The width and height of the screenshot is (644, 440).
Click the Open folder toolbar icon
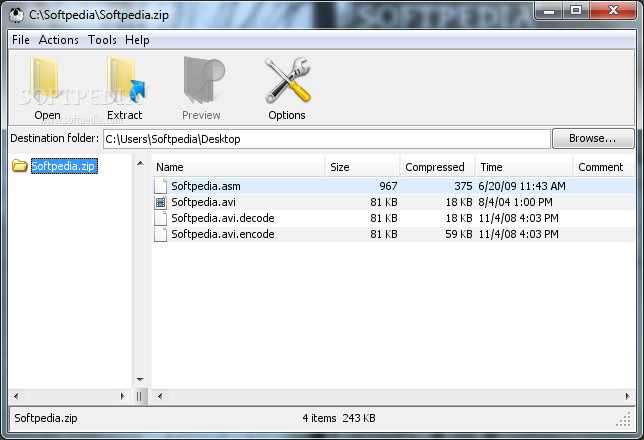coord(46,80)
